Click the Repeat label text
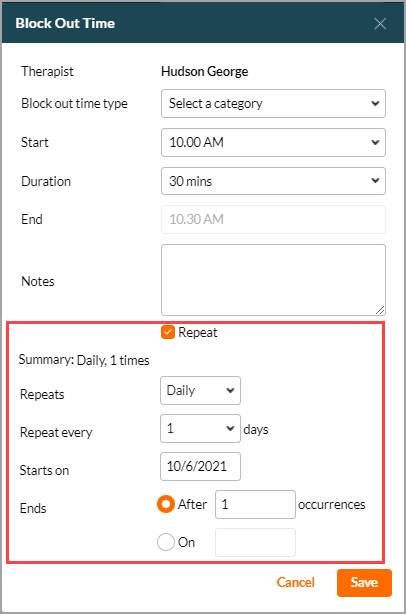Viewport: 406px width, 614px height. (x=198, y=332)
